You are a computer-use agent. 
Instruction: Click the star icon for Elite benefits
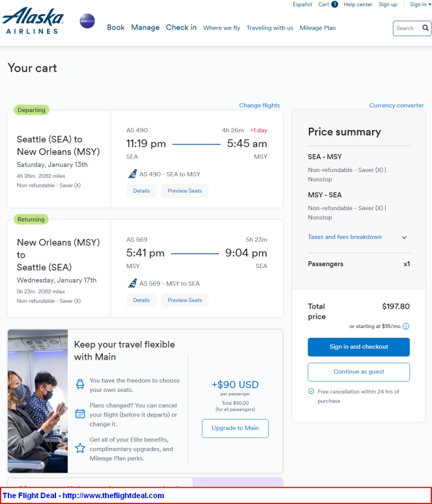(x=80, y=448)
